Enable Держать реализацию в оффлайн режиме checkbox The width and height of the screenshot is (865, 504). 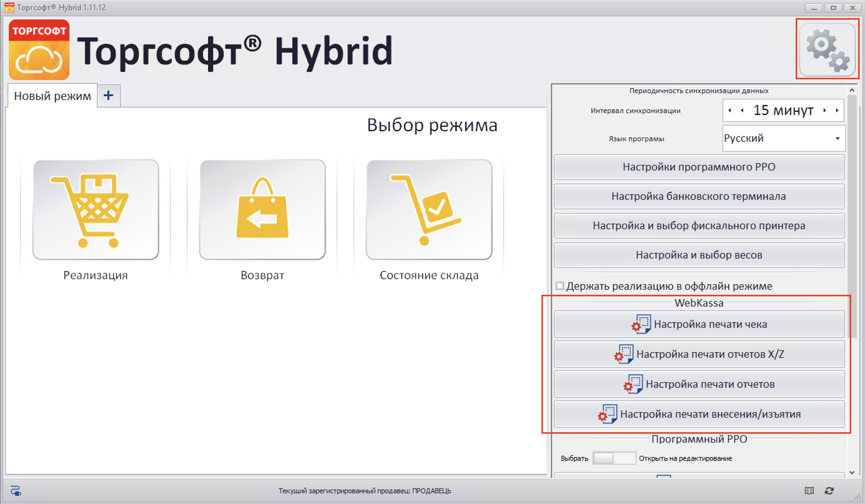point(560,286)
